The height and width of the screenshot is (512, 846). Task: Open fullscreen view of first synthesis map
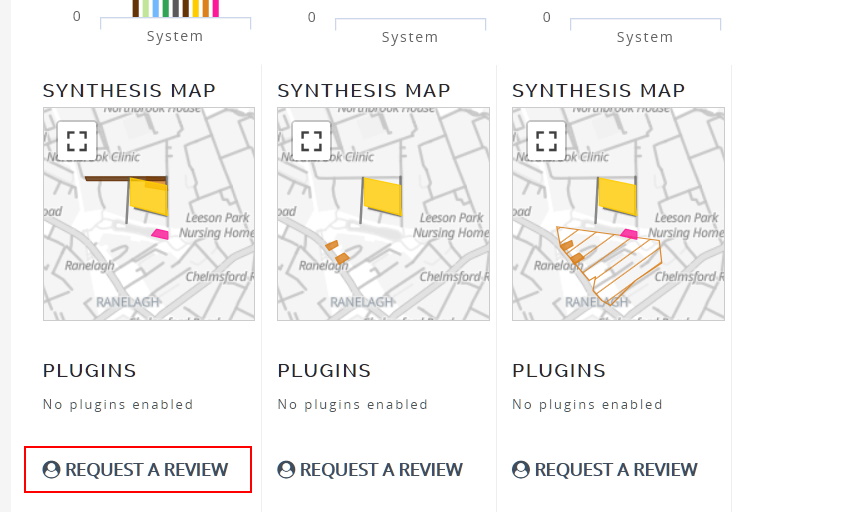point(77,141)
